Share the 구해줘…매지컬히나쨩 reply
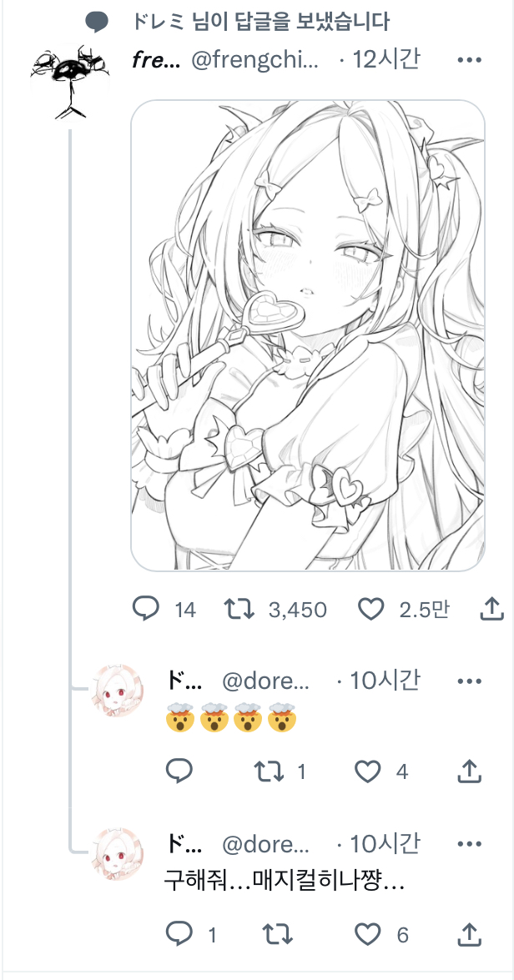 pos(470,934)
